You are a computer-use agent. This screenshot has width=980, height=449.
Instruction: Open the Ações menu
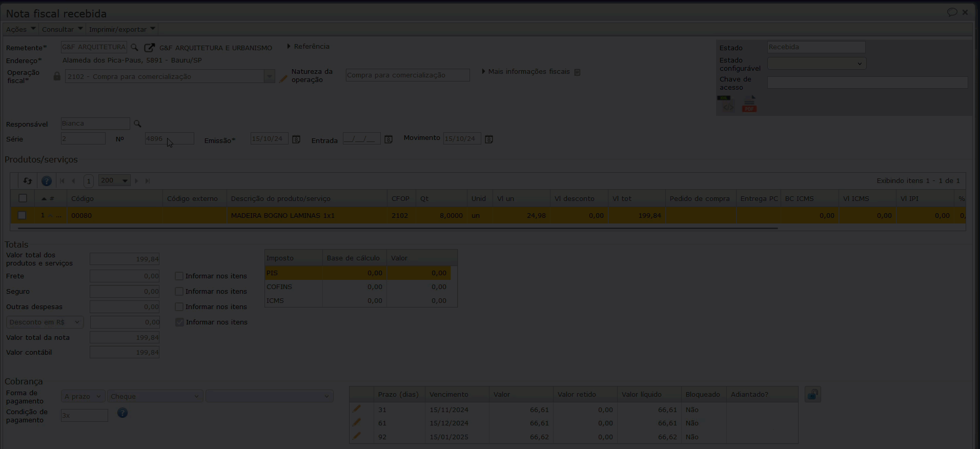tap(21, 29)
